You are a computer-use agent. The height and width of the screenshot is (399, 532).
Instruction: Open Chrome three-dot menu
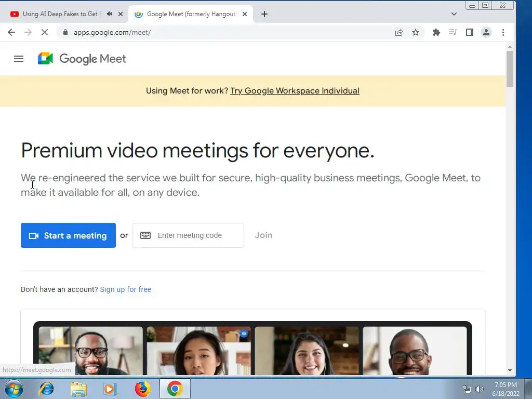coord(503,32)
